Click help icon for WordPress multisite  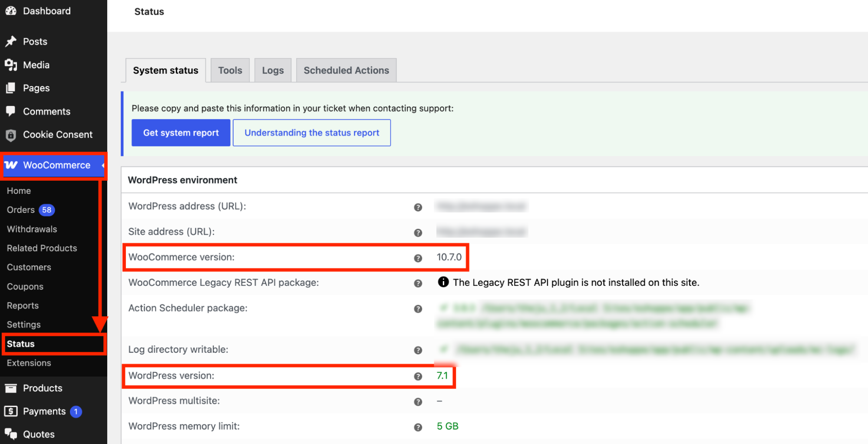(x=418, y=402)
